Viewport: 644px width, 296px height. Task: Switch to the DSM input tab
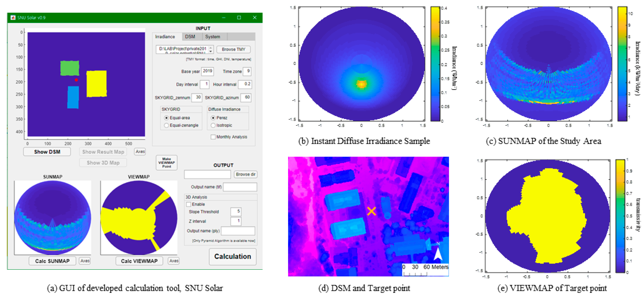[190, 37]
